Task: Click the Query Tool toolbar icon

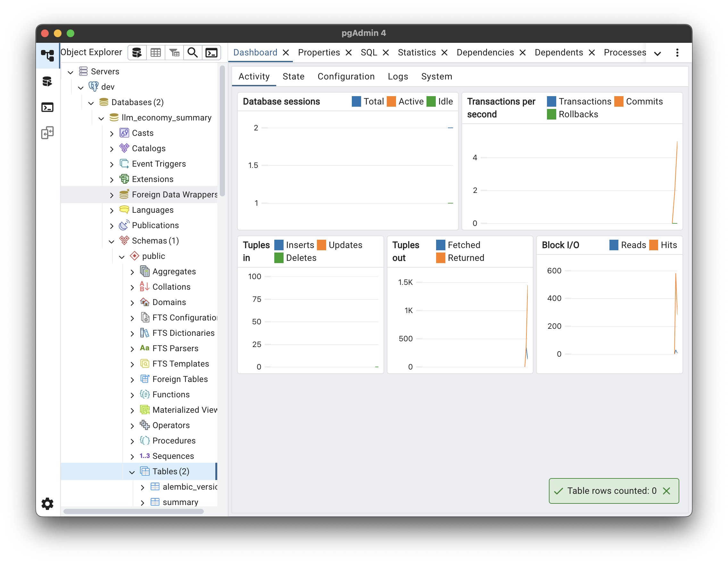Action: 137,53
